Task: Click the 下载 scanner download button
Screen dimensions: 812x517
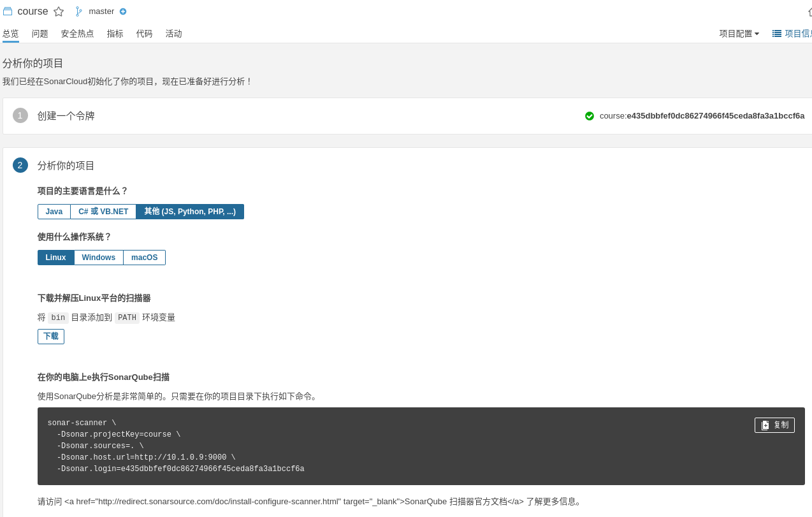Action: pyautogui.click(x=51, y=337)
